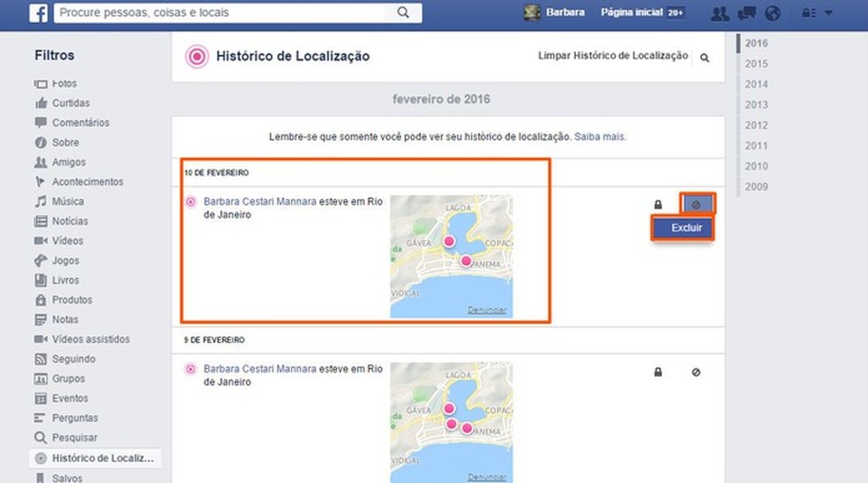Screen dimensions: 868x483
Task: Jump to 2009 in the year timeline
Action: tap(756, 186)
